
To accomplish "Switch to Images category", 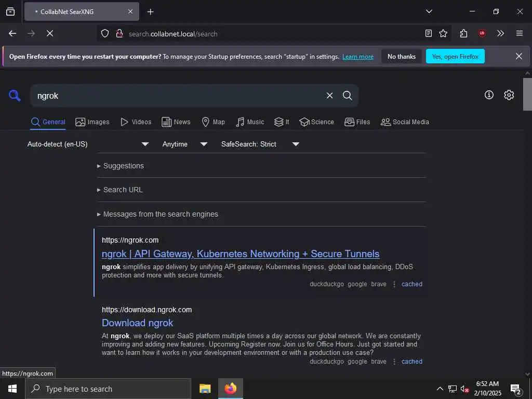I will [x=92, y=122].
